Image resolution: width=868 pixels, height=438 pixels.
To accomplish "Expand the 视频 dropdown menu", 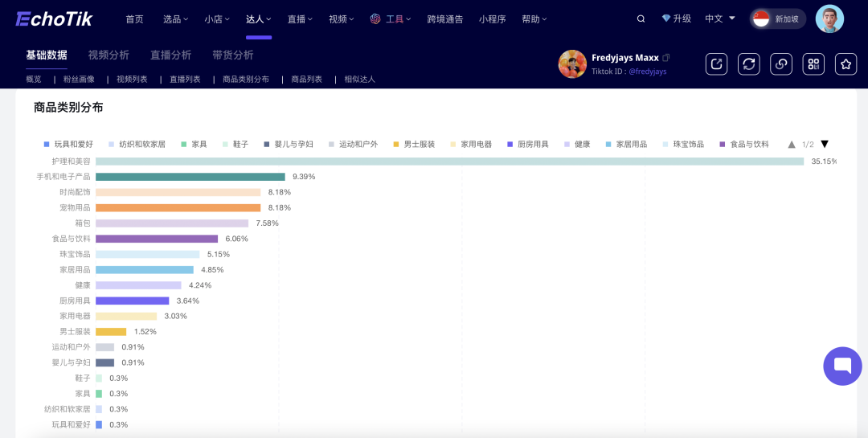I will [x=342, y=18].
